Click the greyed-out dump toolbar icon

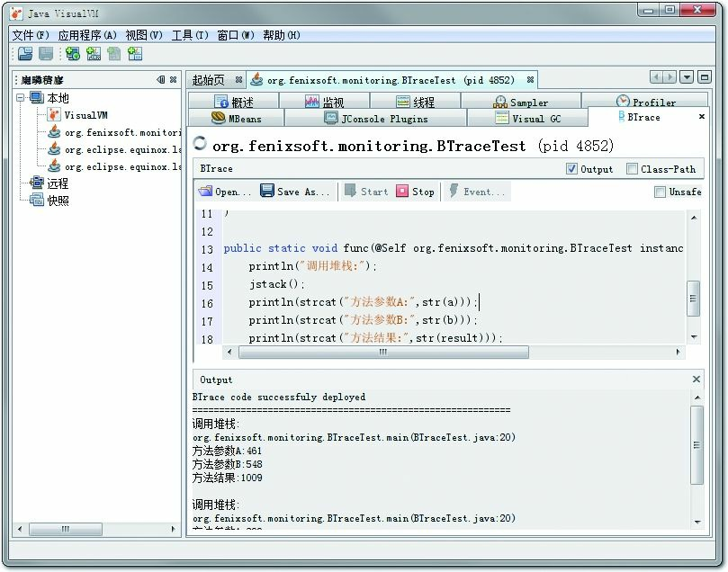point(113,54)
